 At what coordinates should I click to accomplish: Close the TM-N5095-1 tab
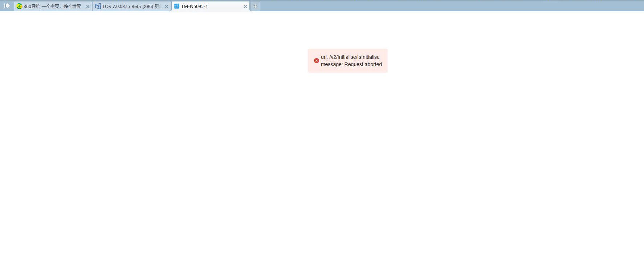click(245, 7)
